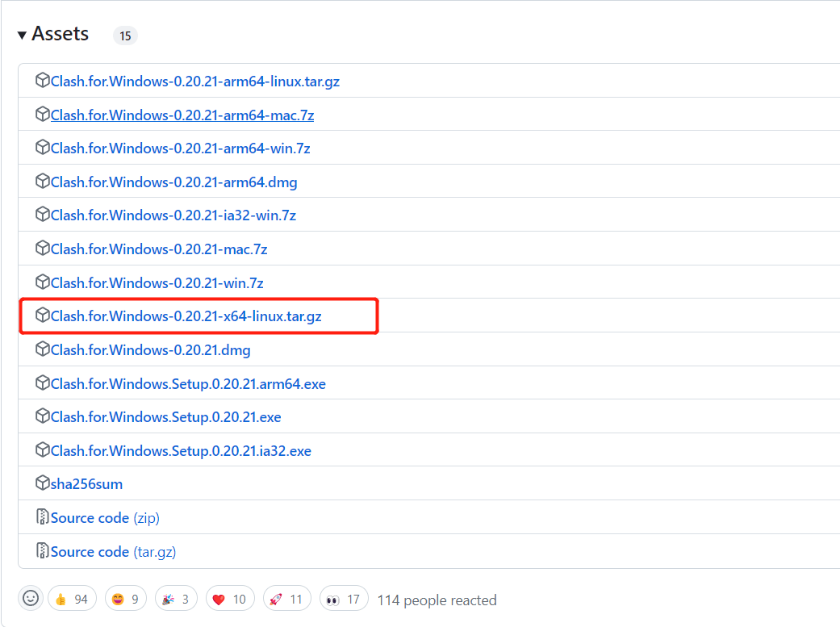Click package icon beside Setup.0.20.21.ia32.exe
Image resolution: width=840 pixels, height=627 pixels.
click(x=42, y=449)
